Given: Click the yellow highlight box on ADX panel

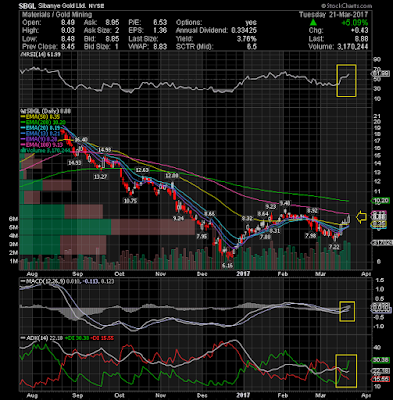Looking at the screenshot, I should (346, 371).
